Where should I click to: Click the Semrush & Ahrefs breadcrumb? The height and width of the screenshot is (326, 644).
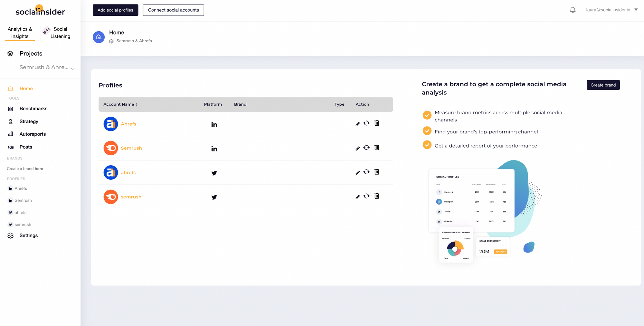click(x=134, y=41)
